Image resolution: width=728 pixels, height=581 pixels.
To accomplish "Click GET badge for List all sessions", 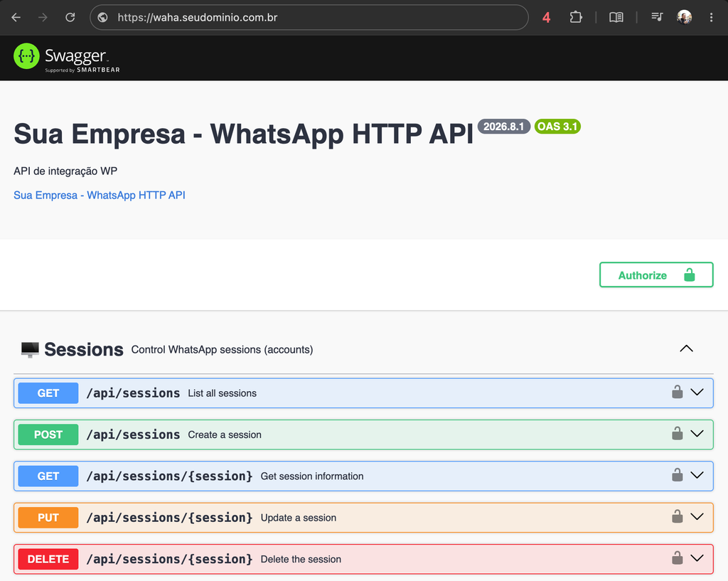I will (x=48, y=393).
